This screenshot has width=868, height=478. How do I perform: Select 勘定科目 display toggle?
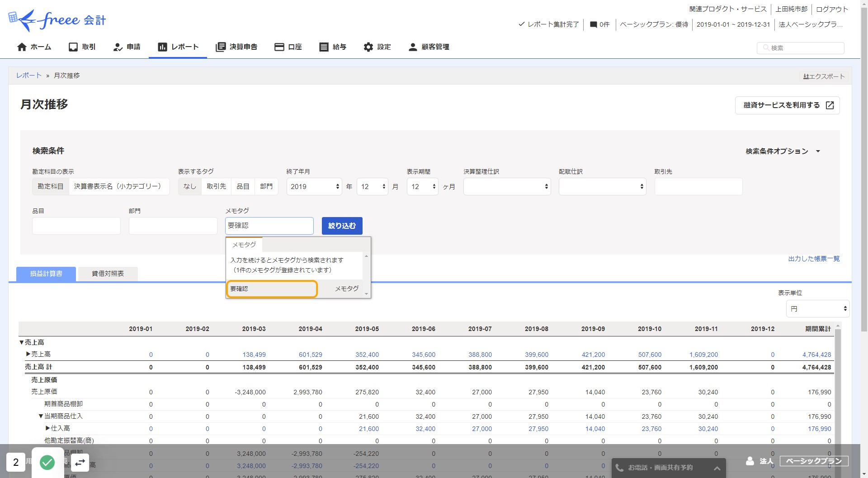pyautogui.click(x=51, y=186)
